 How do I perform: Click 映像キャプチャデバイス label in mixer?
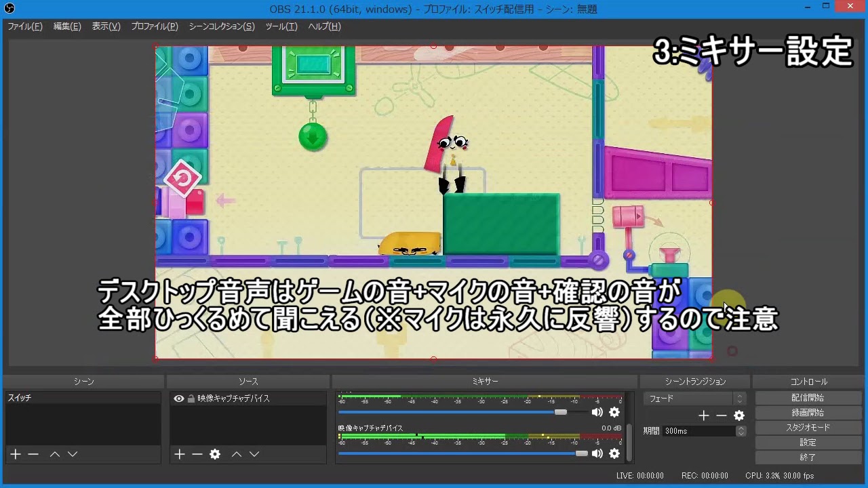[370, 428]
